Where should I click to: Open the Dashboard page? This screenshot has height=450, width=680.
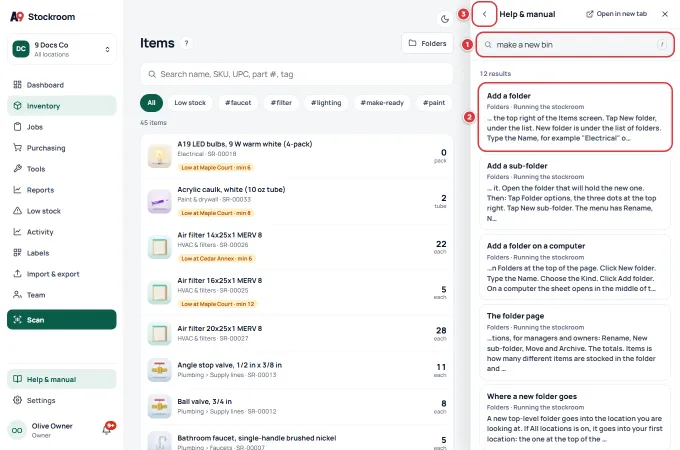click(62, 85)
